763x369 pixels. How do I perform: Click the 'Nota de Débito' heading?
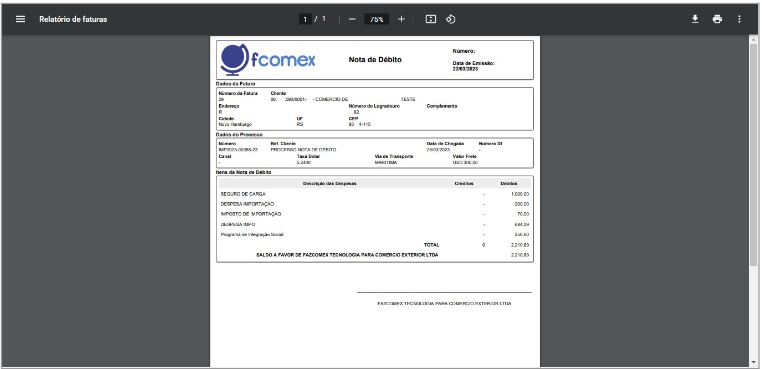click(375, 60)
